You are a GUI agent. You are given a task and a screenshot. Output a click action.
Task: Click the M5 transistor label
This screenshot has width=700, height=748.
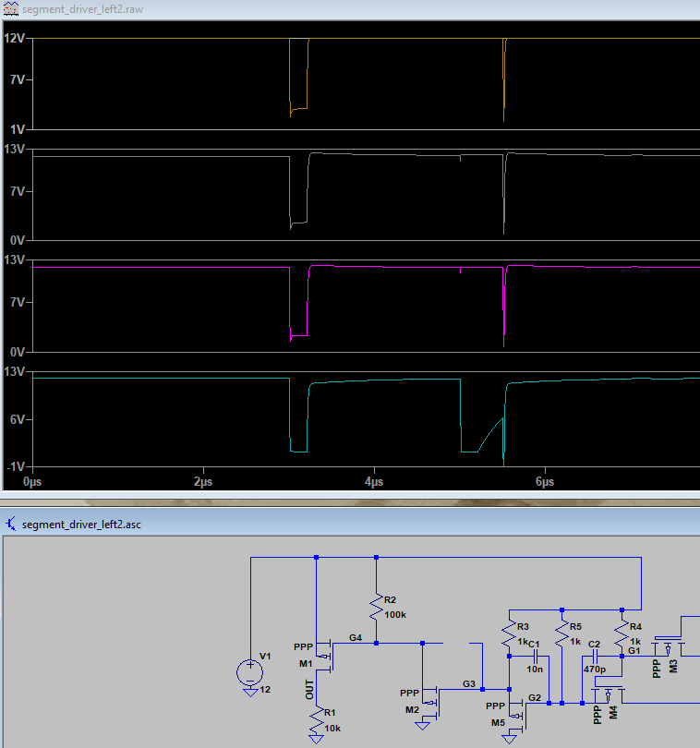click(498, 722)
